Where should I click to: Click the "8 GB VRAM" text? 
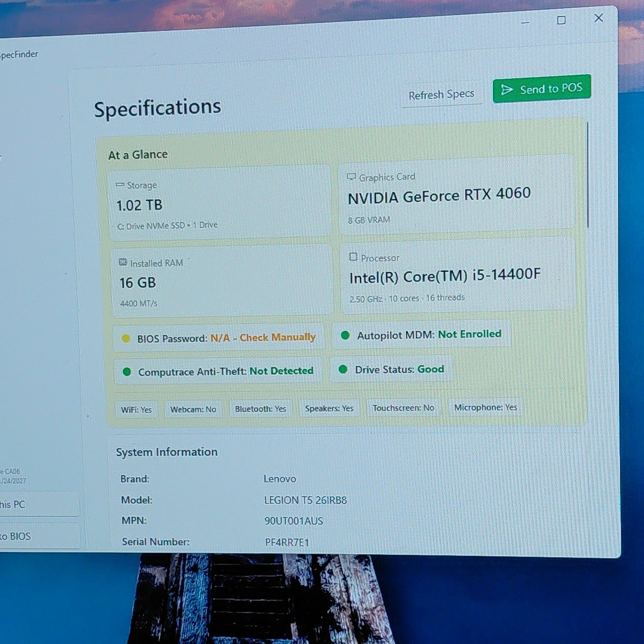(x=369, y=220)
